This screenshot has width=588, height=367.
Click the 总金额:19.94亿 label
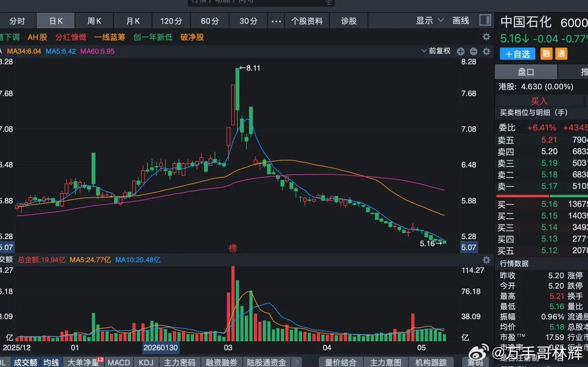[x=41, y=260]
